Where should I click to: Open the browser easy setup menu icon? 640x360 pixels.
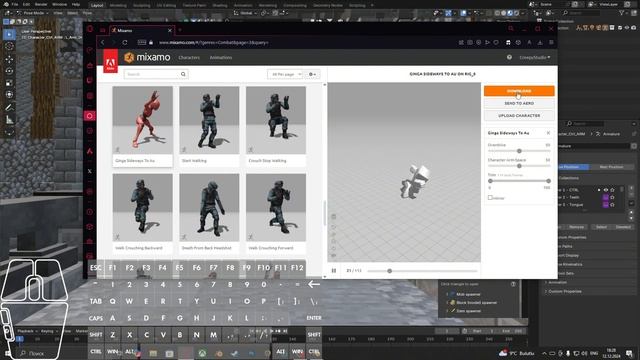[x=551, y=42]
